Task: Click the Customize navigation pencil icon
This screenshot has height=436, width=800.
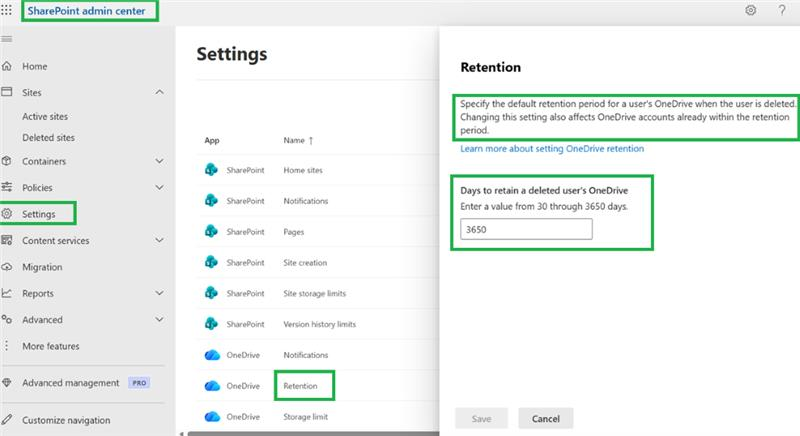Action: pyautogui.click(x=7, y=420)
